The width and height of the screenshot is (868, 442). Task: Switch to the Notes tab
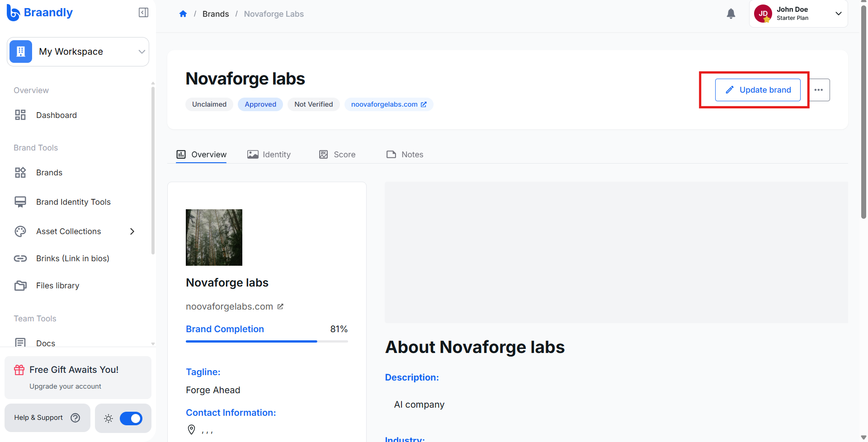tap(405, 155)
